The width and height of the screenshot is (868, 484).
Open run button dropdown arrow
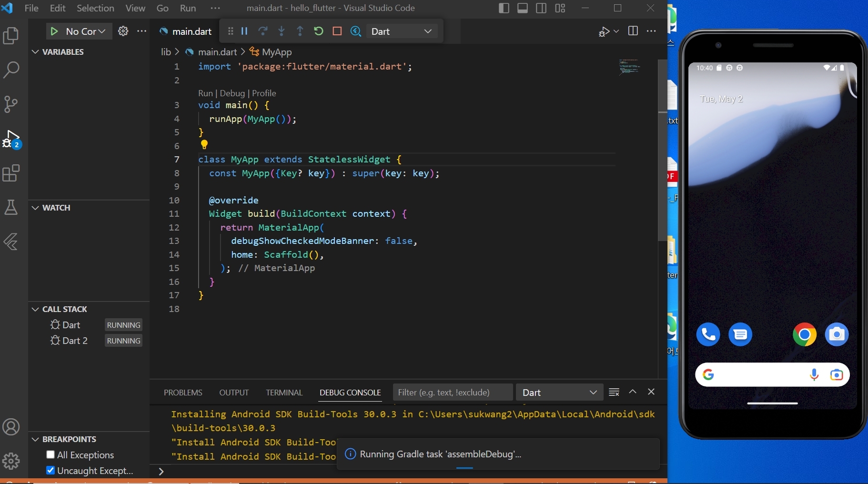tap(616, 31)
